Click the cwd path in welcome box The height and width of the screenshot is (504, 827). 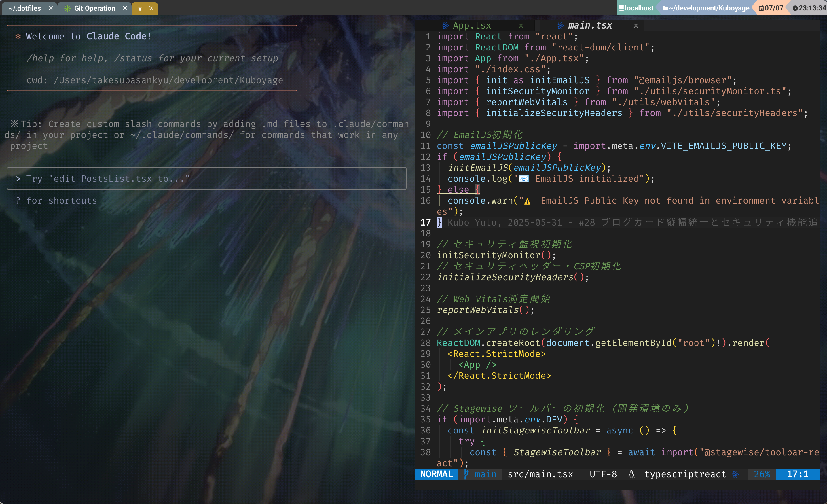[x=168, y=80]
